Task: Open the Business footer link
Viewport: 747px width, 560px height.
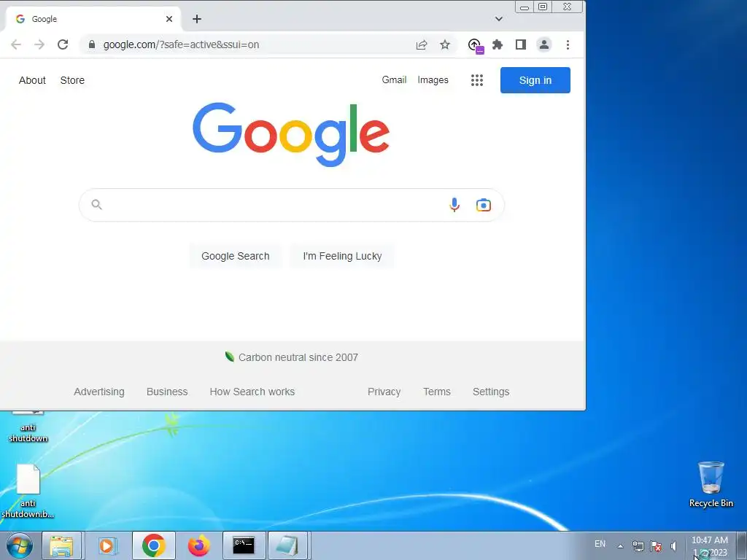Action: point(167,392)
